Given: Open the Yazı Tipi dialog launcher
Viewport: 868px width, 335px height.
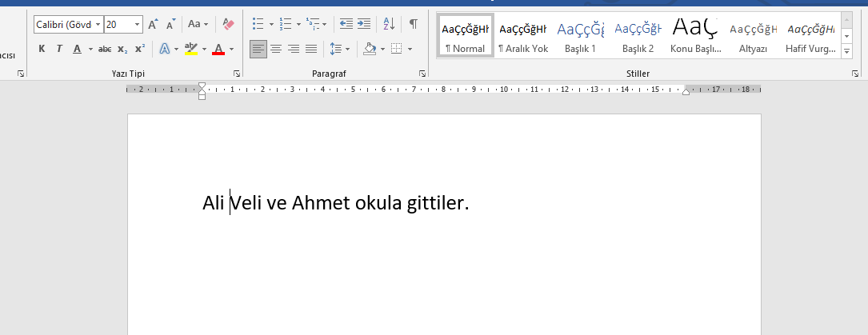Looking at the screenshot, I should (x=236, y=74).
